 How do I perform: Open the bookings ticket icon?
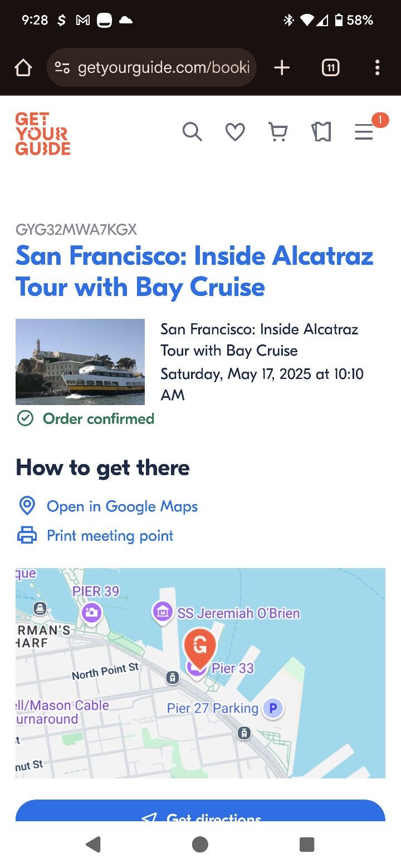click(x=321, y=132)
